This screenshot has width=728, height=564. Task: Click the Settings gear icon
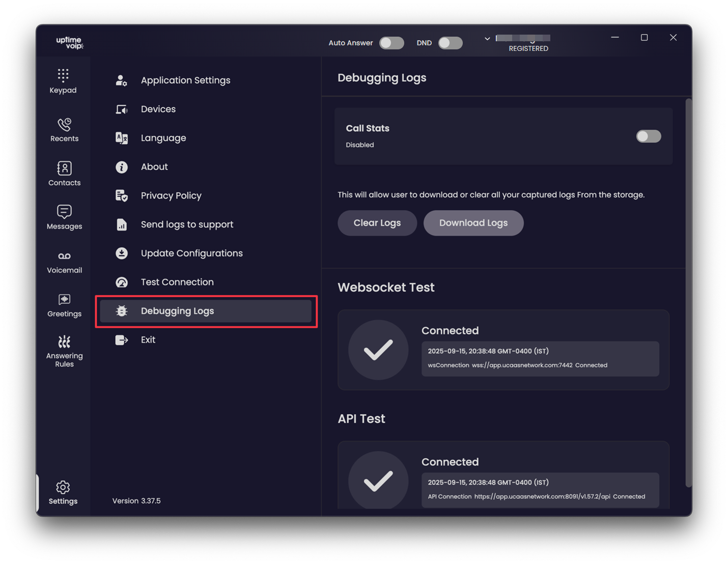click(x=63, y=488)
